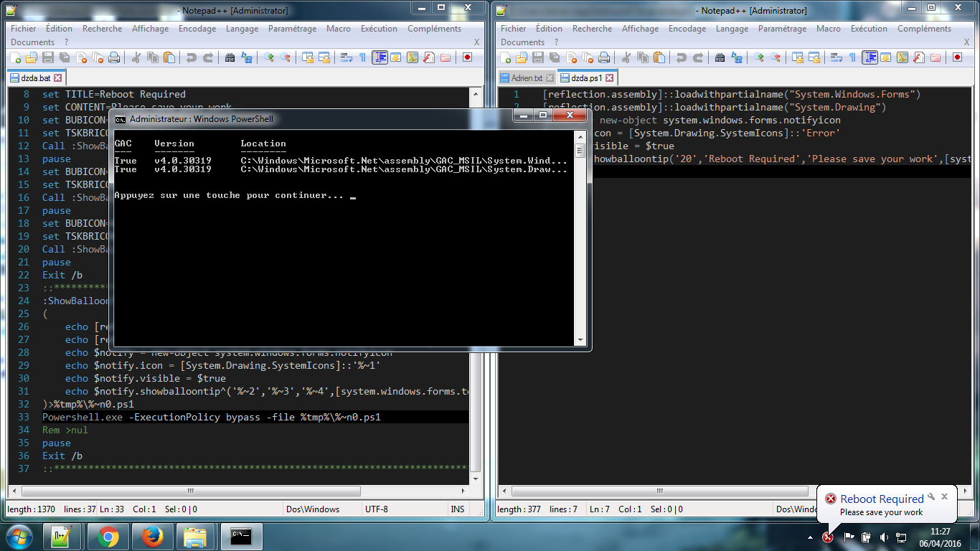Screen dimensions: 980x551
Task: Click volume speaker tray icon
Action: coord(883,537)
